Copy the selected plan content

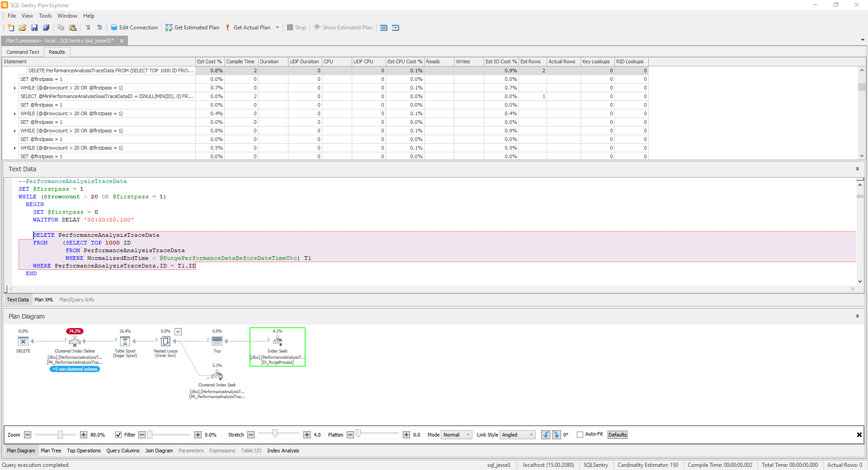click(x=61, y=28)
